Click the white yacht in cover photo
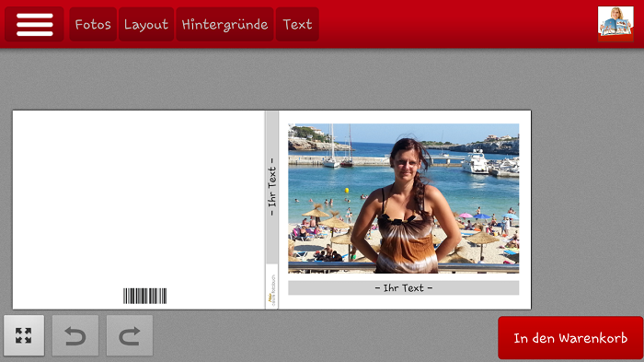 tap(476, 162)
